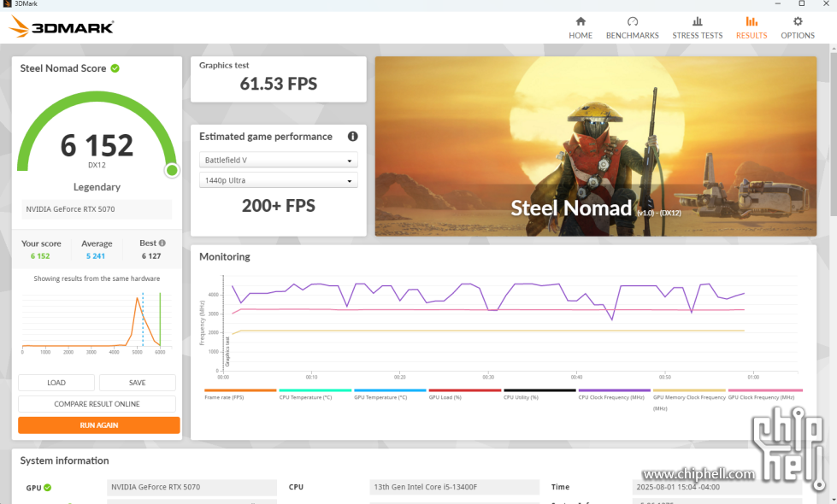
Task: Click the GPU field in System information
Action: tap(192, 487)
